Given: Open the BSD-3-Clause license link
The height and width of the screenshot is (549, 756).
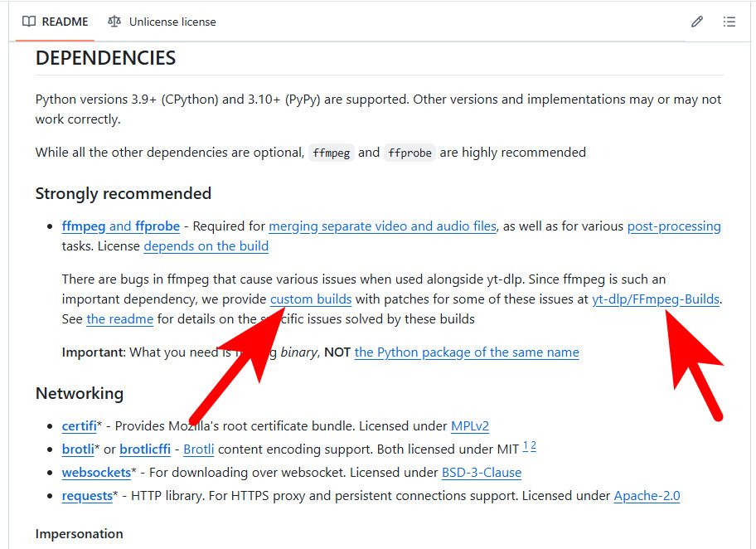Looking at the screenshot, I should coord(482,473).
